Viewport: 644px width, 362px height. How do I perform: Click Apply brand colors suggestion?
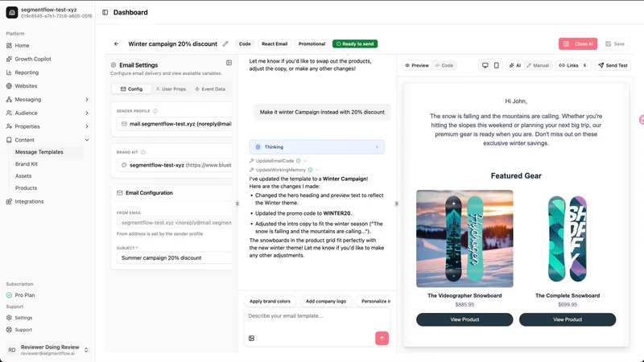pos(270,301)
